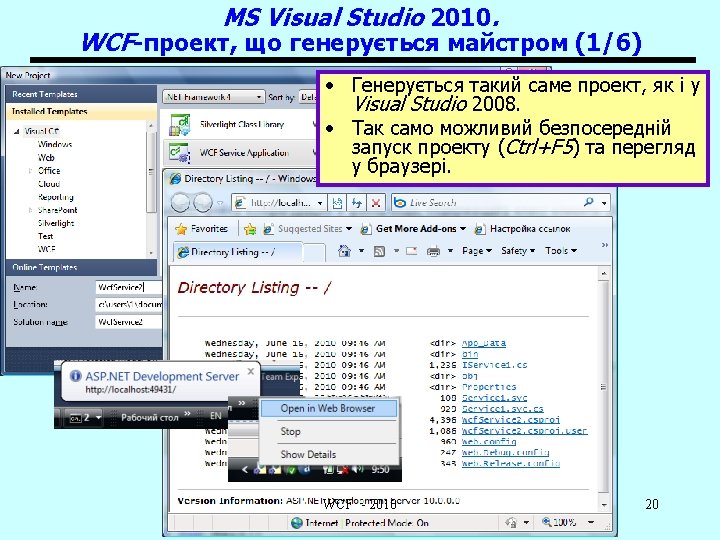The image size is (720, 540).
Task: Open the WcfService2.csproj link
Action: (511, 420)
